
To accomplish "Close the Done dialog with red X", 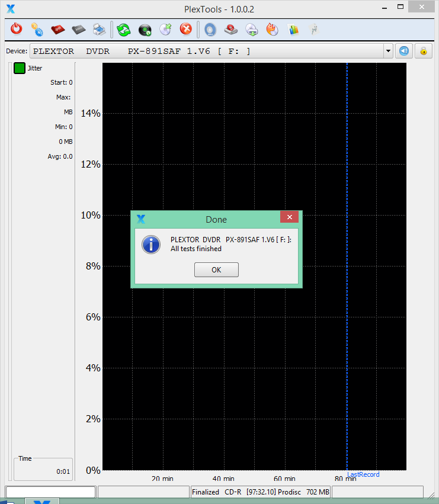I will [x=290, y=217].
